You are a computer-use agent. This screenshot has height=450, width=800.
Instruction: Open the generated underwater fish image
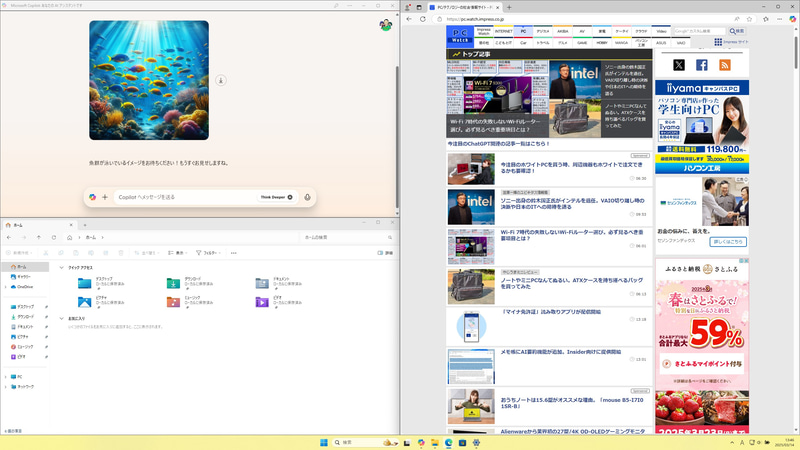[x=149, y=80]
